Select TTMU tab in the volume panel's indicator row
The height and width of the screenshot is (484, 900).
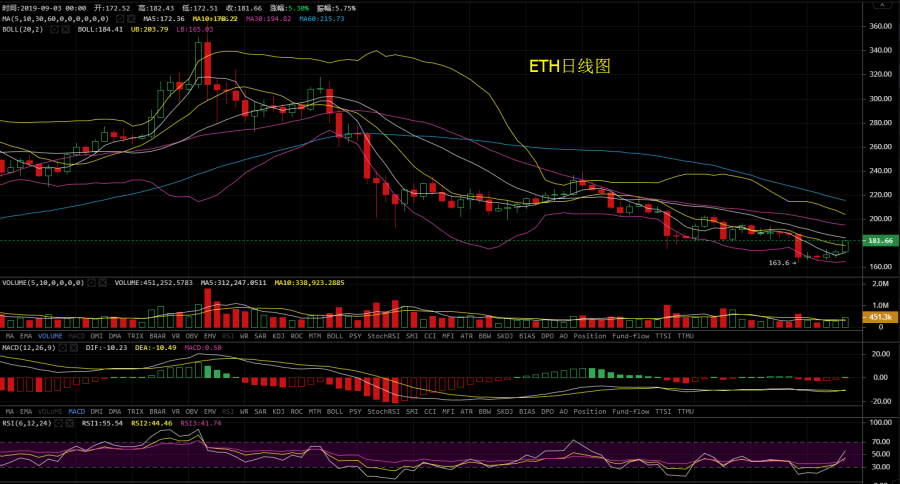tap(685, 336)
